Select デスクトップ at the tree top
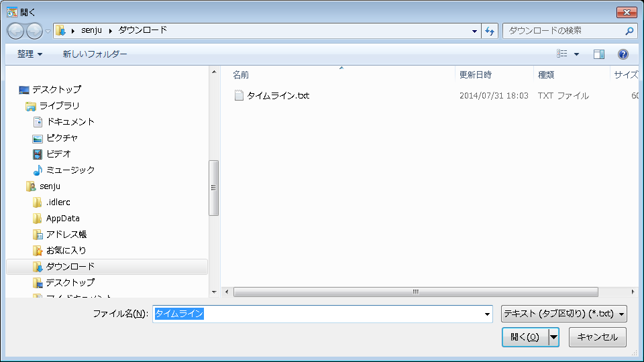 click(56, 89)
